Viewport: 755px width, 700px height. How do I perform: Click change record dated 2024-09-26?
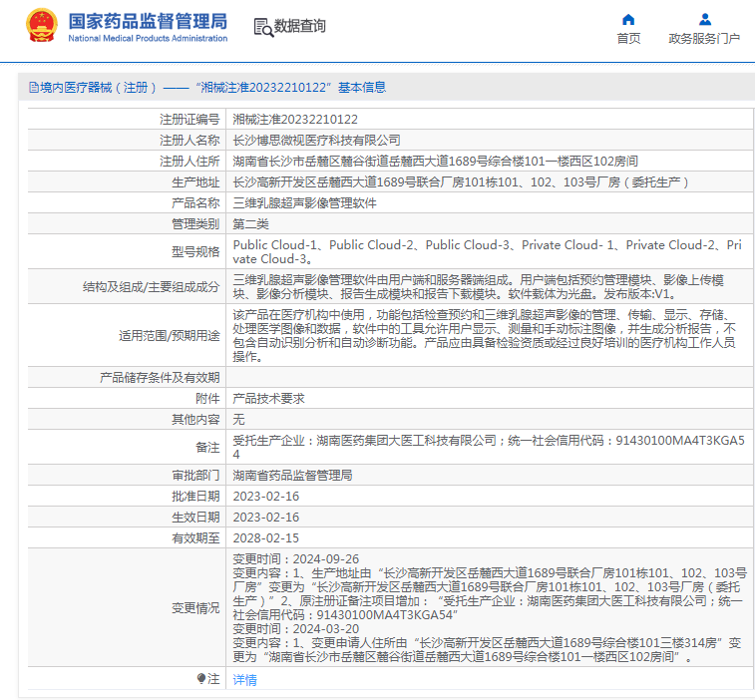[x=490, y=587]
